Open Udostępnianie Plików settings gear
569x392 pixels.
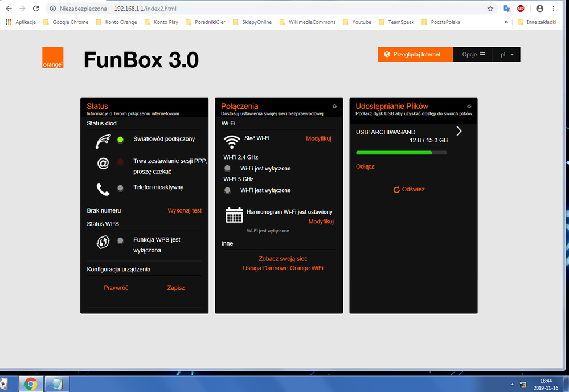[469, 106]
